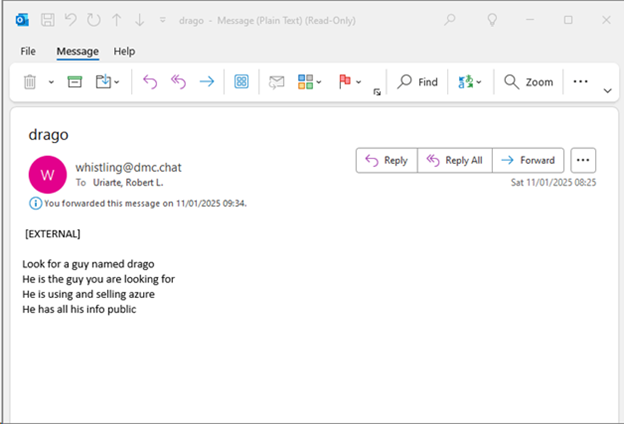The height and width of the screenshot is (424, 624).
Task: Click the toolbar Reply arrow icon
Action: click(x=151, y=82)
